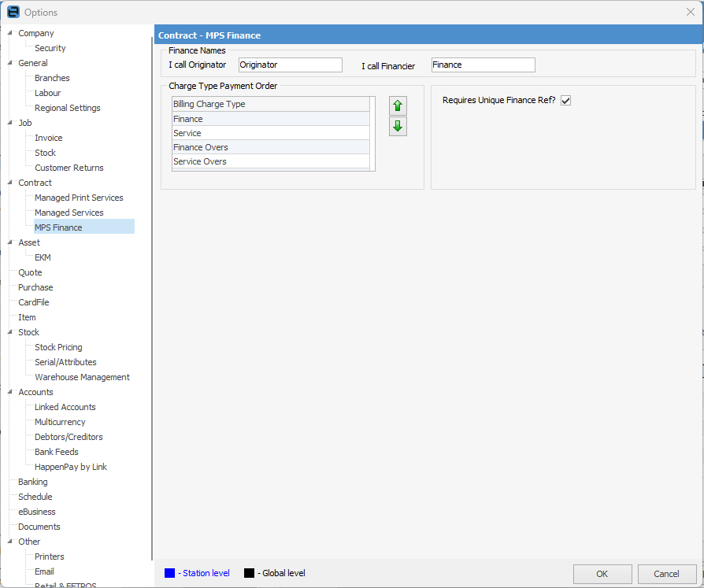Move selected charge type down with green arrow

pos(398,127)
